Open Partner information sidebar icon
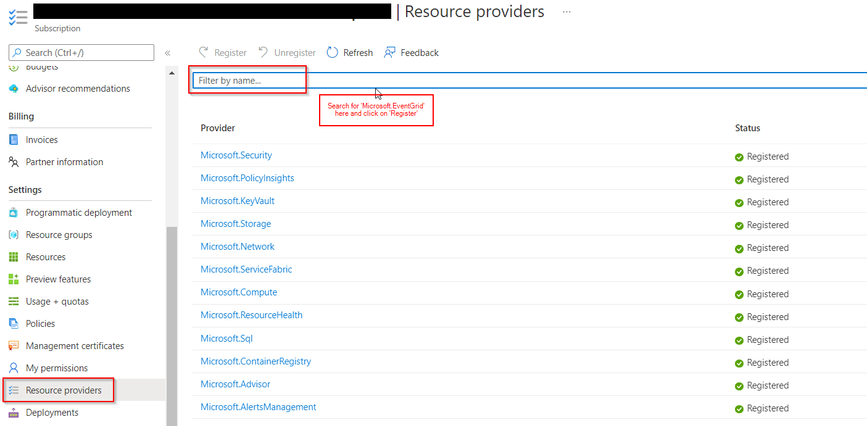This screenshot has height=426, width=867. pyautogui.click(x=14, y=162)
